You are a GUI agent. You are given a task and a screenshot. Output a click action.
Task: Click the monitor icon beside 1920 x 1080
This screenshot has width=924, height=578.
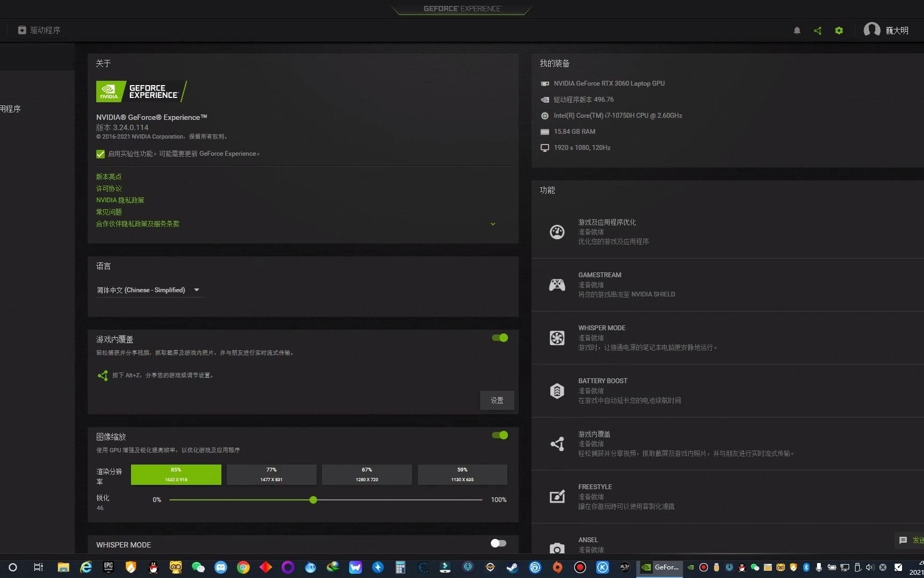pos(545,148)
